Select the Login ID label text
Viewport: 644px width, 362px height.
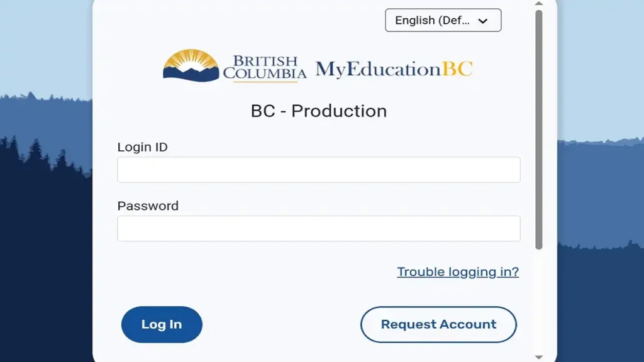pos(142,147)
